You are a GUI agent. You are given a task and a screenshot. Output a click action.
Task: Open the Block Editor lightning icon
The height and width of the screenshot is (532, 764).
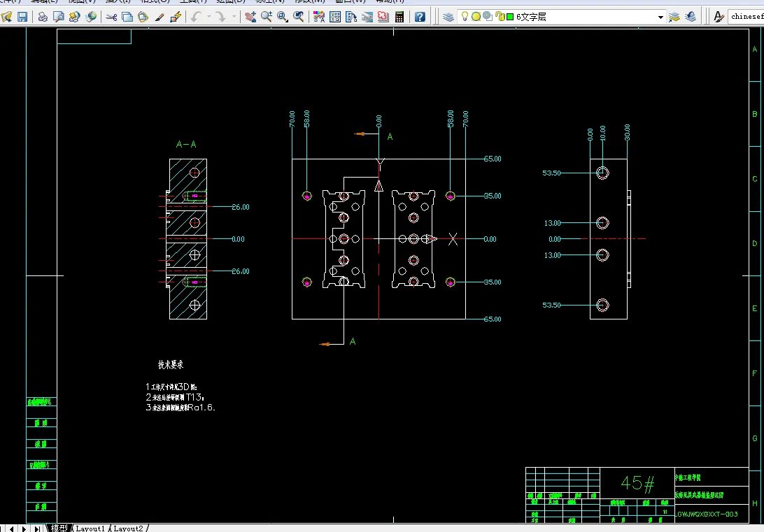176,17
